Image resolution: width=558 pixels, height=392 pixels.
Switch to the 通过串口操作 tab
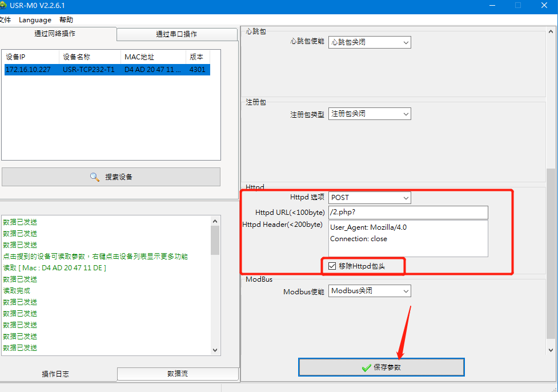176,34
